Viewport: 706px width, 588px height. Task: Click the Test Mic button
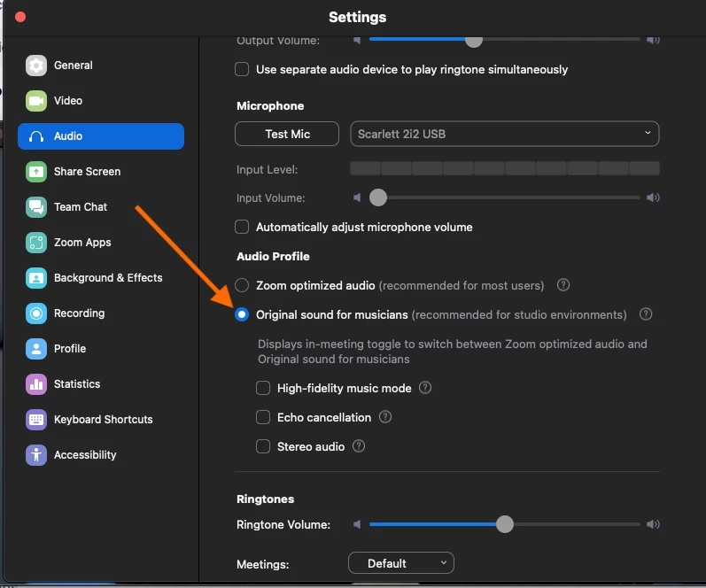(x=287, y=134)
